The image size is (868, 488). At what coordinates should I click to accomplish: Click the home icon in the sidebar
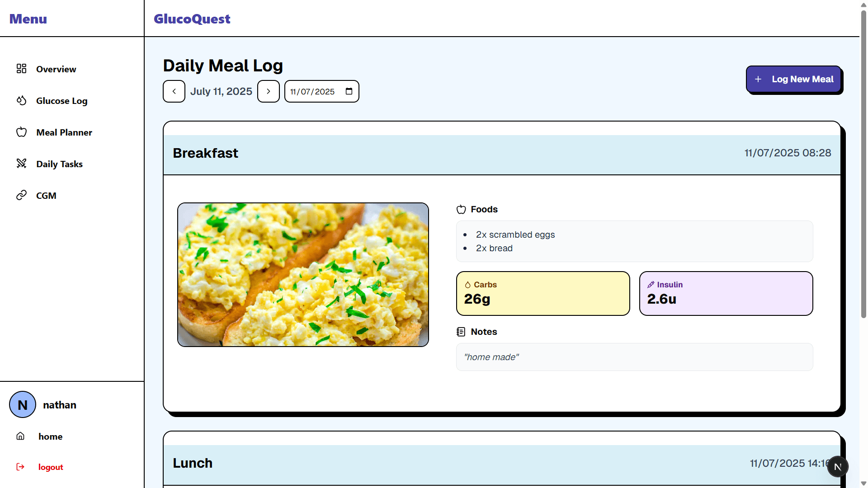pos(20,436)
